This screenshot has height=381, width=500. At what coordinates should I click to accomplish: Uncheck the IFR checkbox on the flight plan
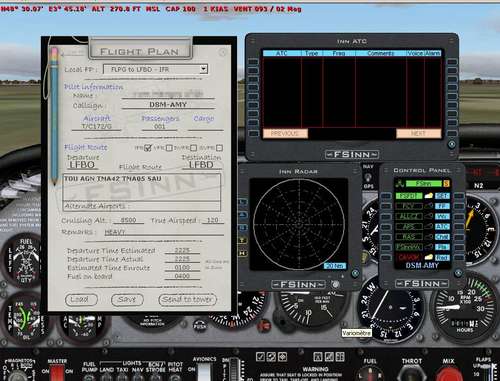pos(148,148)
